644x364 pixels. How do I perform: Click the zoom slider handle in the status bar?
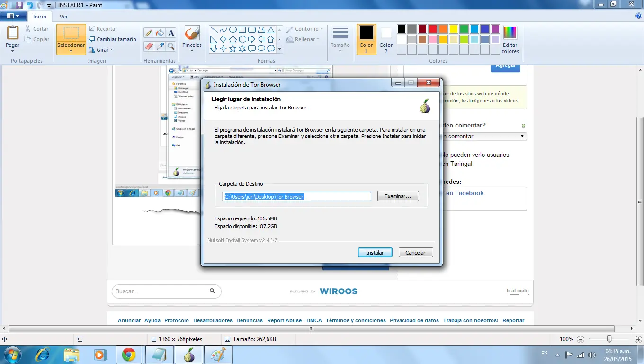click(609, 339)
